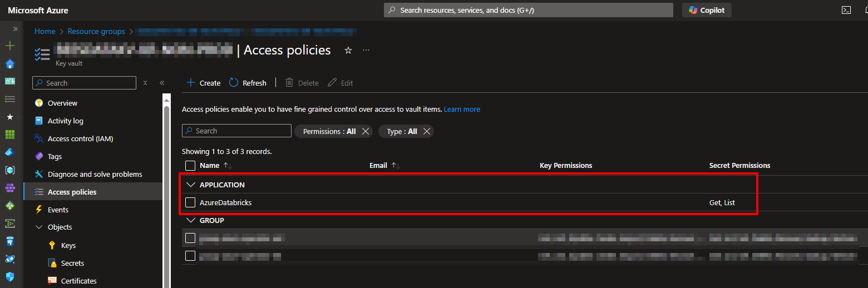Click the white Favorites star in left rail
The image size is (868, 288).
pyautogui.click(x=9, y=117)
